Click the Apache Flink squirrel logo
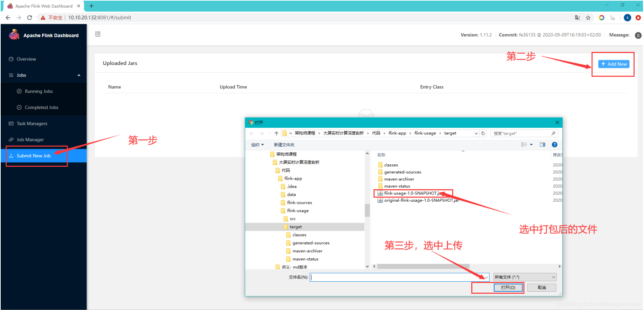The height and width of the screenshot is (310, 644). [x=14, y=34]
